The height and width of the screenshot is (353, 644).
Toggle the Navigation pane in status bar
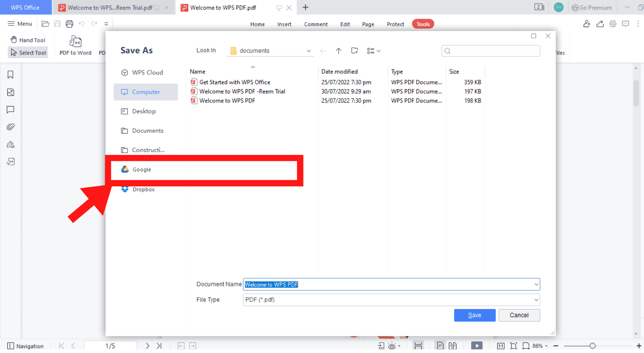(x=25, y=346)
